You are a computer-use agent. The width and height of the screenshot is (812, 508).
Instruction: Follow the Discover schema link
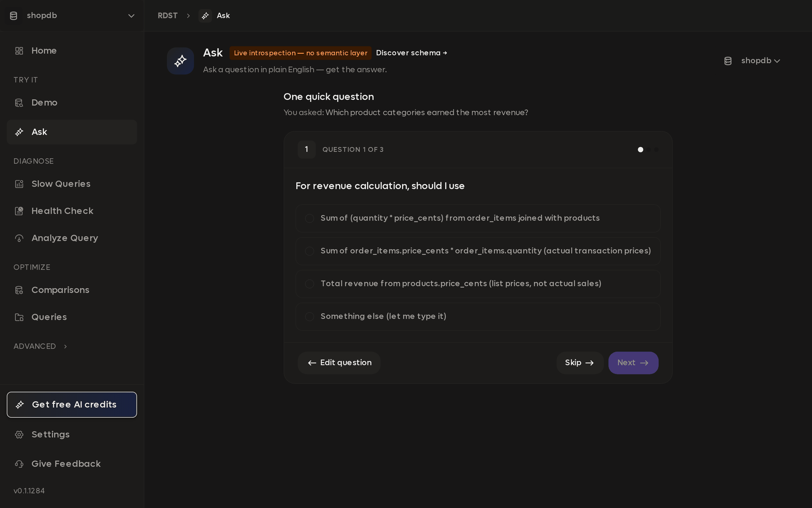[x=411, y=53]
